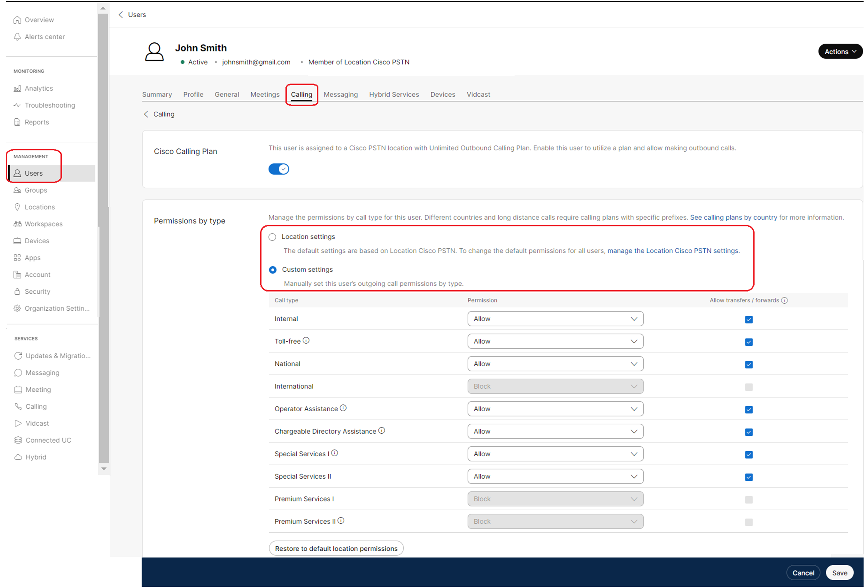Expand the International call type permission dropdown
Screen dimensions: 868x588
(554, 386)
